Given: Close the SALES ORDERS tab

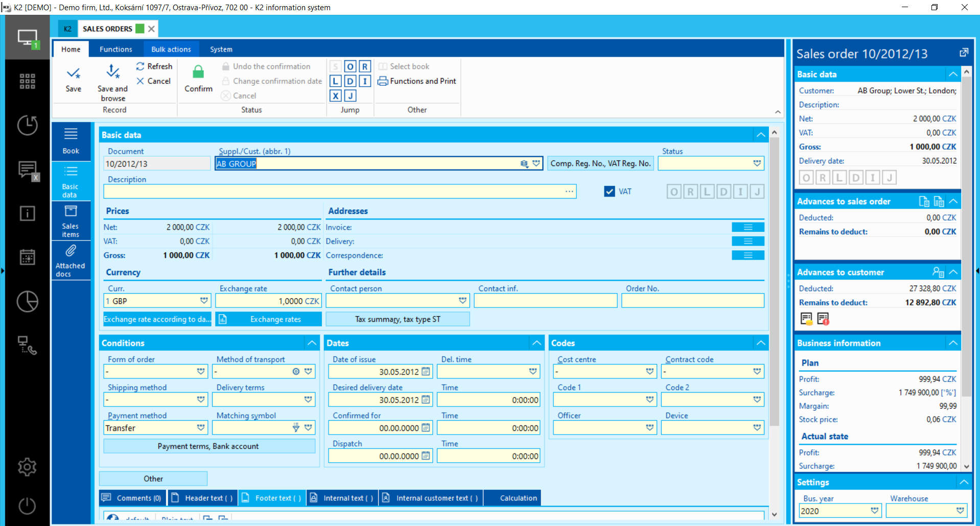Looking at the screenshot, I should tap(151, 29).
